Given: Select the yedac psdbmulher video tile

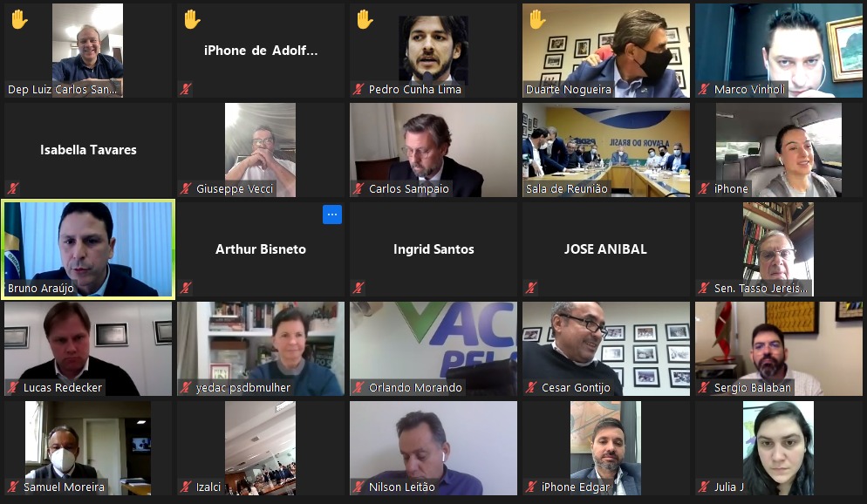Looking at the screenshot, I should pyautogui.click(x=261, y=349).
